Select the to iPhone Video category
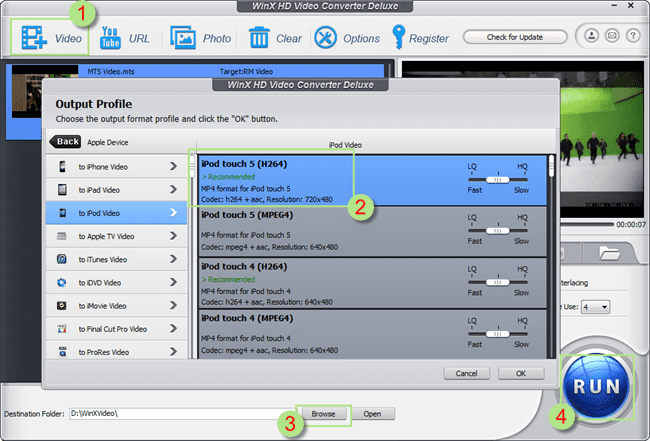The image size is (650, 441). coord(116,167)
